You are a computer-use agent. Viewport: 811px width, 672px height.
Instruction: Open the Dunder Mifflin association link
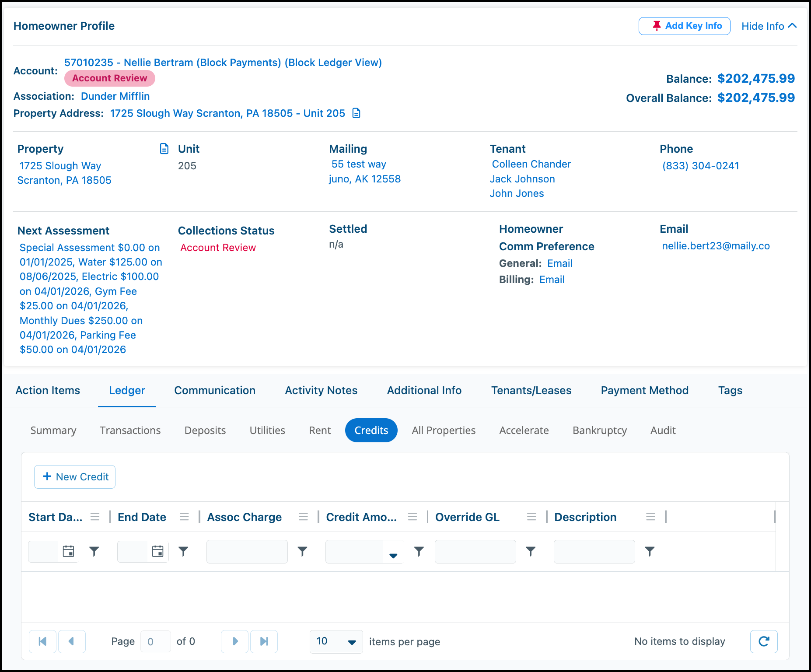(115, 96)
